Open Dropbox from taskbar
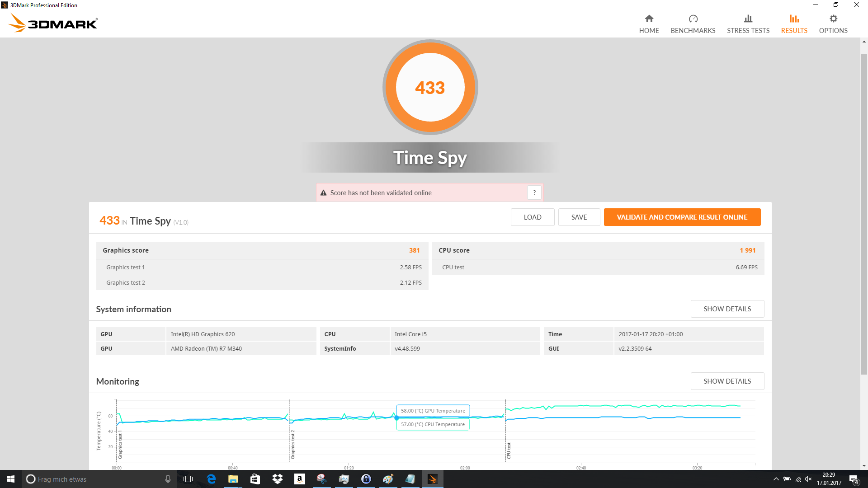 pyautogui.click(x=277, y=479)
